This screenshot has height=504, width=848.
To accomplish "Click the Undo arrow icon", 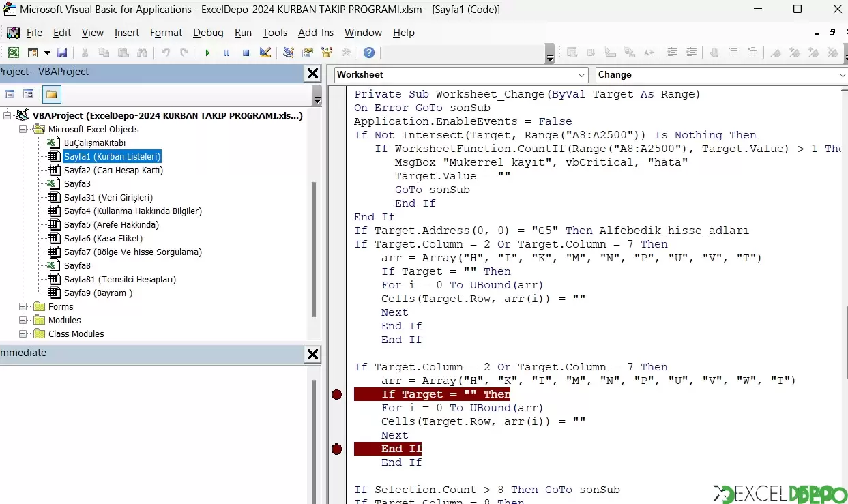I will coord(165,53).
